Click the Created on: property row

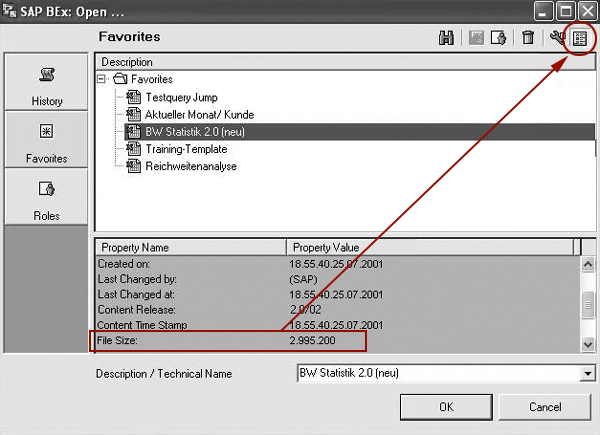[338, 264]
